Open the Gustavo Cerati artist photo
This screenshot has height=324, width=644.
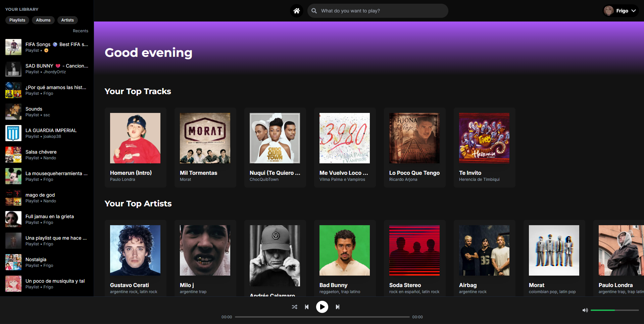point(135,250)
